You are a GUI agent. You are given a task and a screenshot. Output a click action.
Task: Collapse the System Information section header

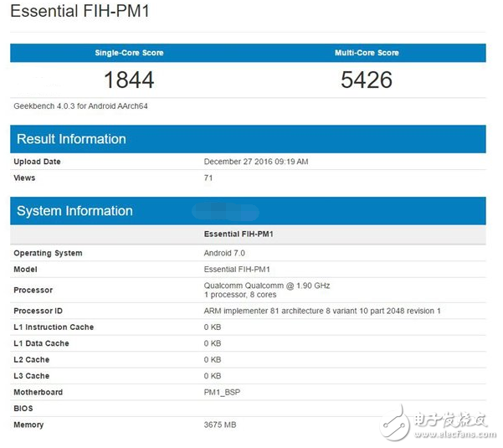(x=74, y=211)
